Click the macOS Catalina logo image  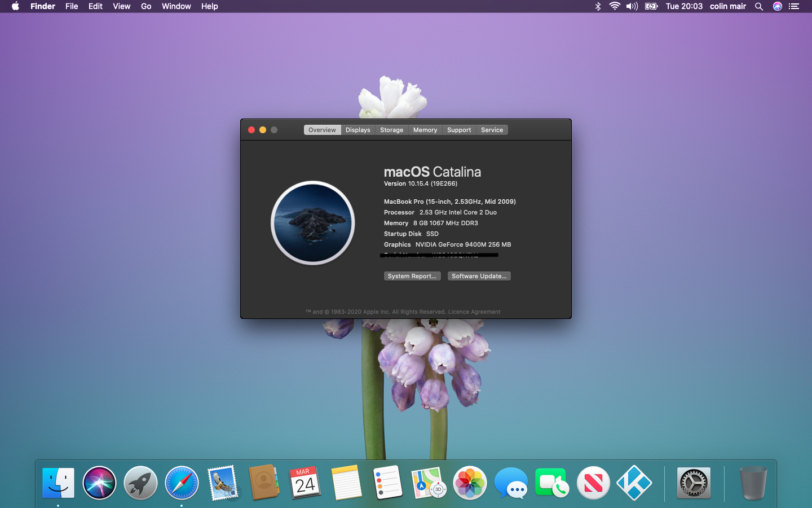point(313,223)
